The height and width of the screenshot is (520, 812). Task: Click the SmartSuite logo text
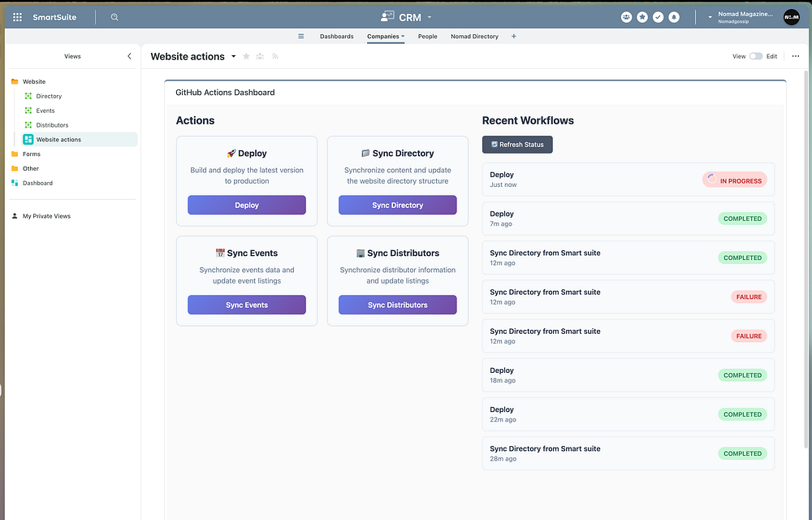click(54, 17)
